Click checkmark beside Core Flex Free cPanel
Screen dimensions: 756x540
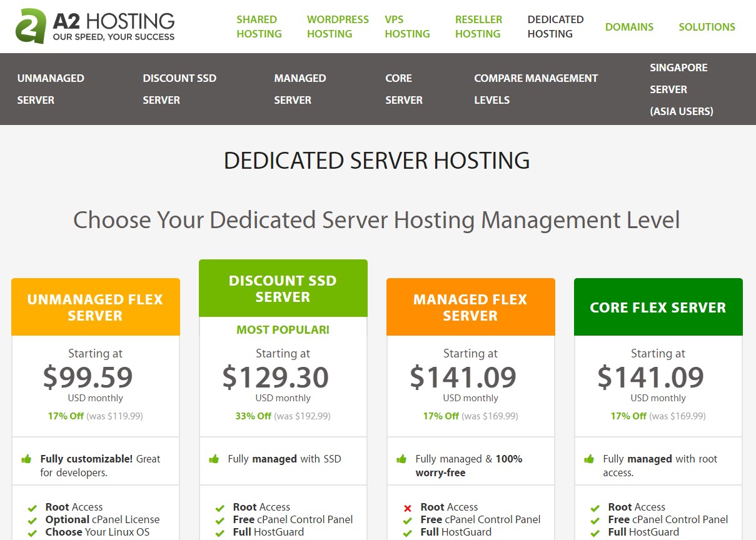[x=595, y=521]
